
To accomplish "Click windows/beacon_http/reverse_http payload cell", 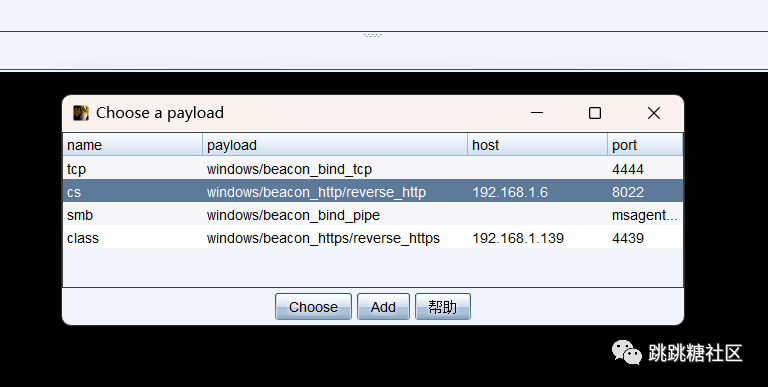I will [316, 192].
